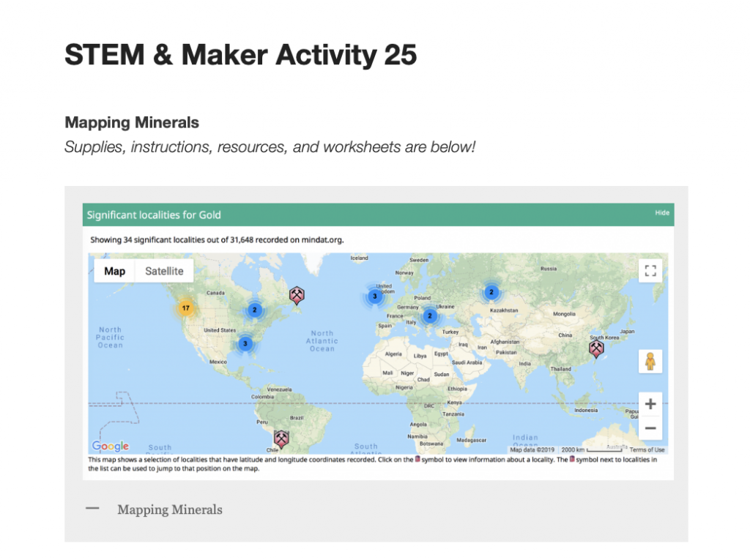Select the Map view tab
This screenshot has width=750, height=560.
114,271
